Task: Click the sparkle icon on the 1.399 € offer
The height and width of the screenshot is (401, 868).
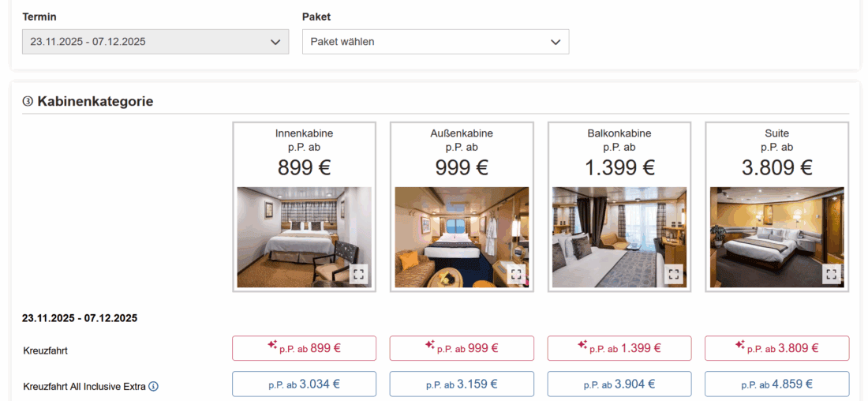Action: point(582,345)
